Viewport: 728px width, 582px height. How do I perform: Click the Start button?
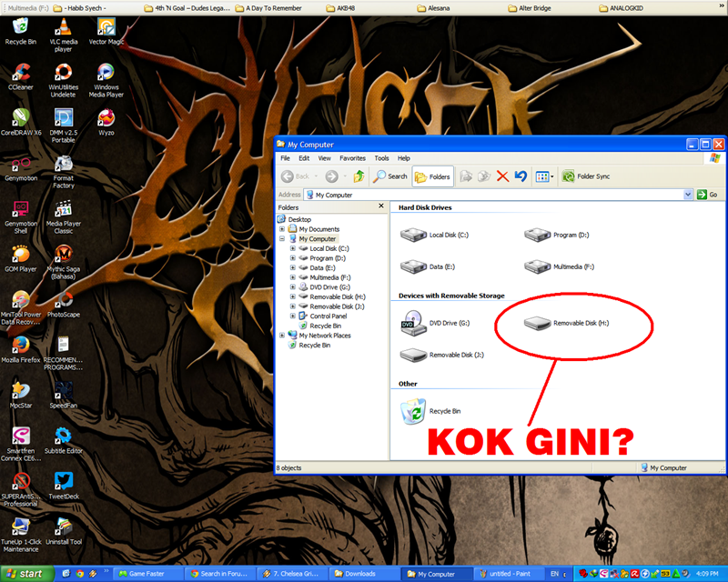click(26, 574)
